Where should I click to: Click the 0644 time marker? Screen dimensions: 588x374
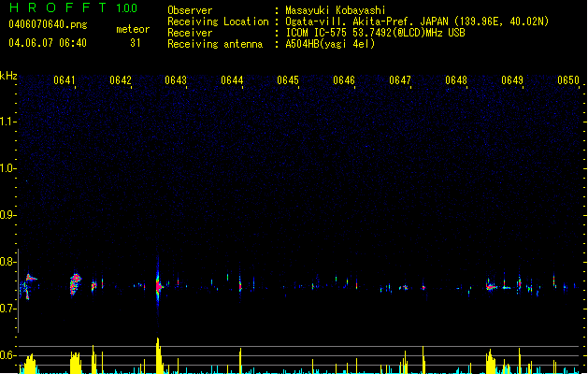coord(232,80)
